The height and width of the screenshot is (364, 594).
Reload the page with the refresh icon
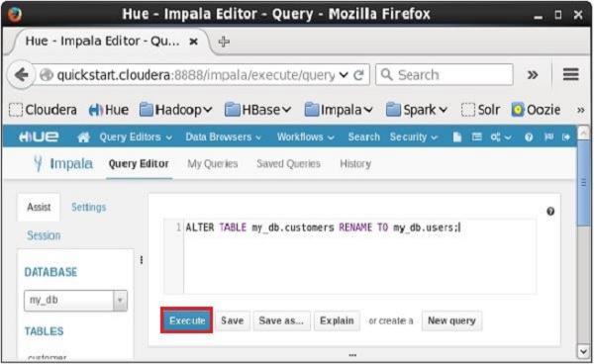(358, 75)
